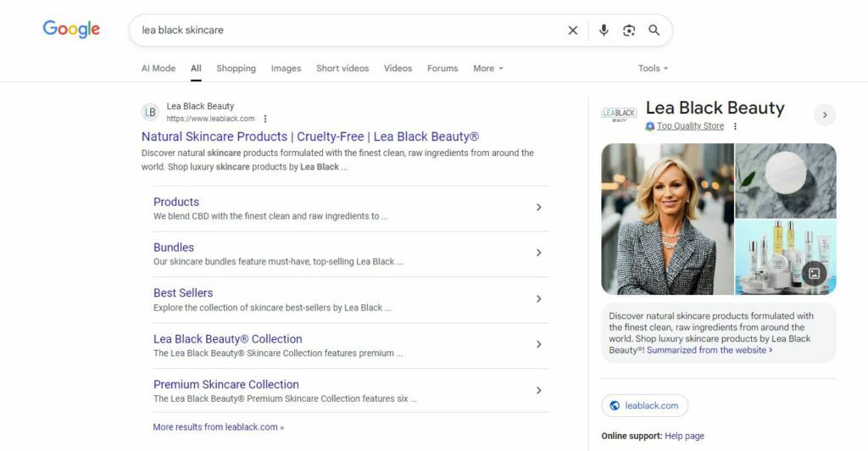
Task: Open the Bundles sitelink
Action: point(174,248)
